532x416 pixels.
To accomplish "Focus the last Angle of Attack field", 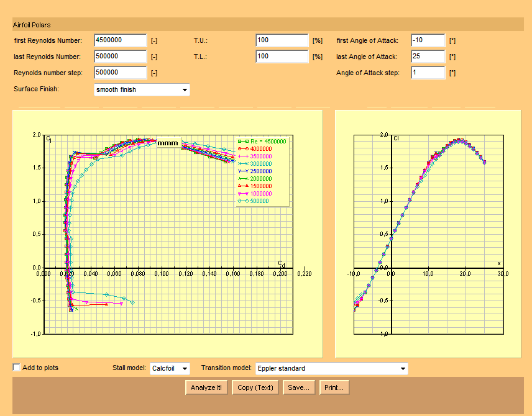I will pos(428,57).
